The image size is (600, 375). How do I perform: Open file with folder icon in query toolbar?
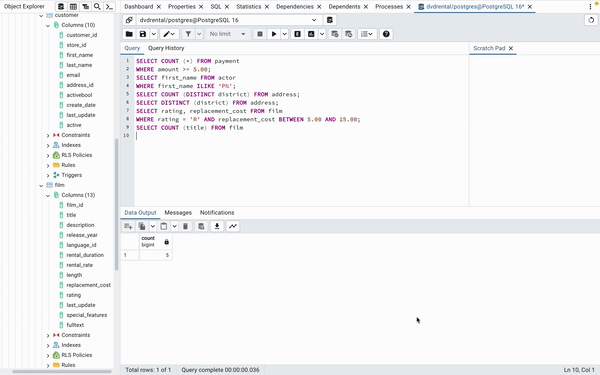coord(129,34)
